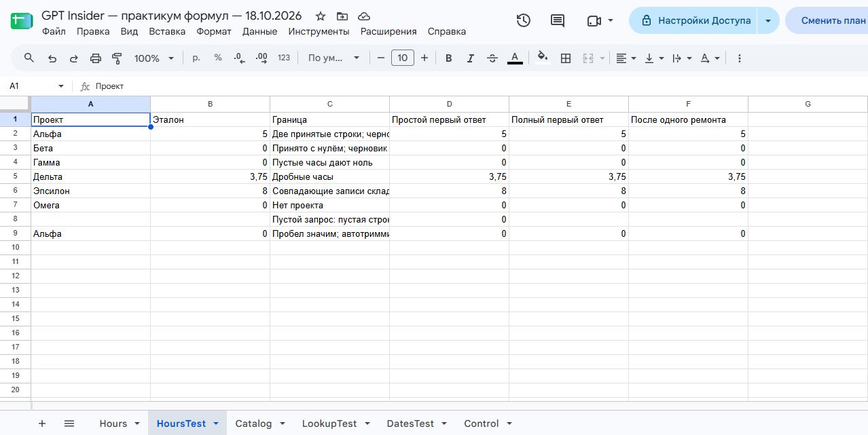This screenshot has width=868, height=435.
Task: Start a video call with camera icon
Action: click(594, 20)
